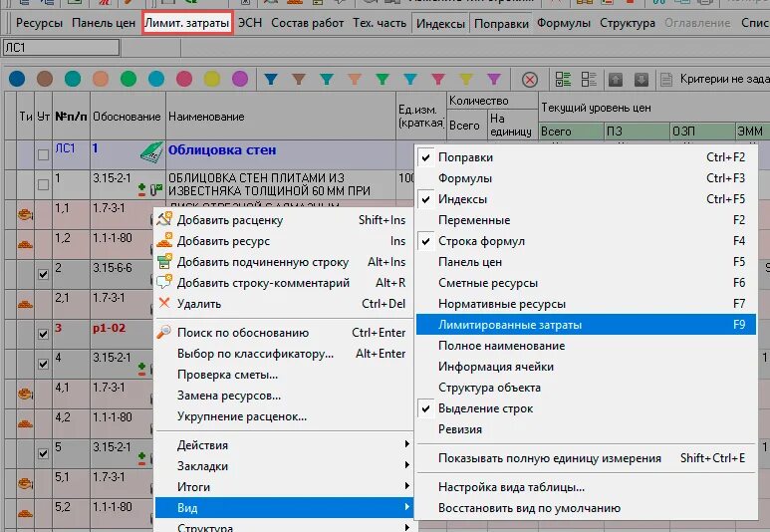The image size is (770, 532).
Task: Open the Вид submenu entry
Action: (284, 507)
